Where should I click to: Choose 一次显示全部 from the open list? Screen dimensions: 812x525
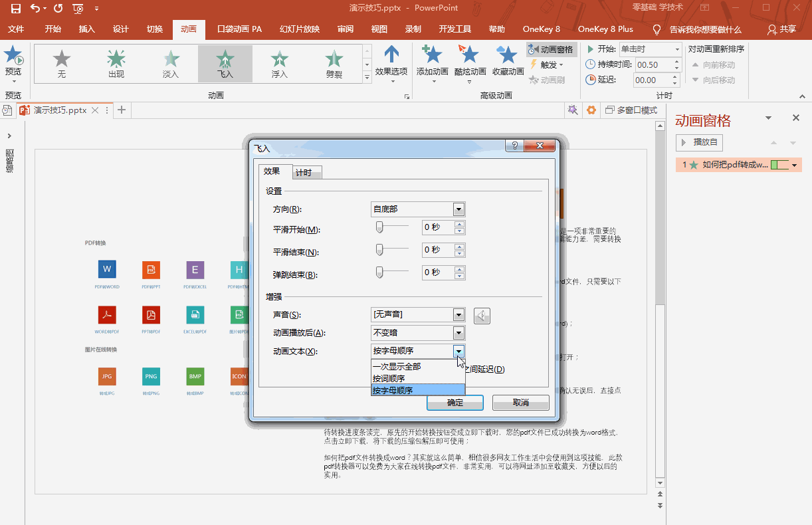[x=418, y=366]
